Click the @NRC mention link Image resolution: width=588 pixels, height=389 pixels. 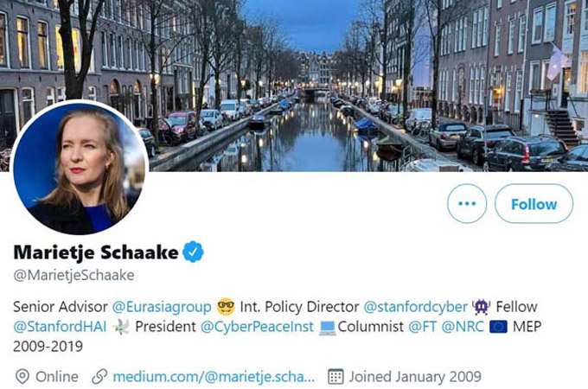point(463,327)
